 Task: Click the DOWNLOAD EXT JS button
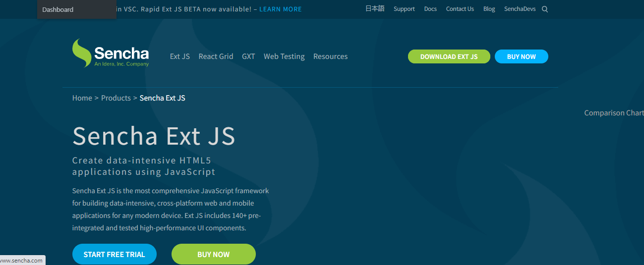[449, 56]
